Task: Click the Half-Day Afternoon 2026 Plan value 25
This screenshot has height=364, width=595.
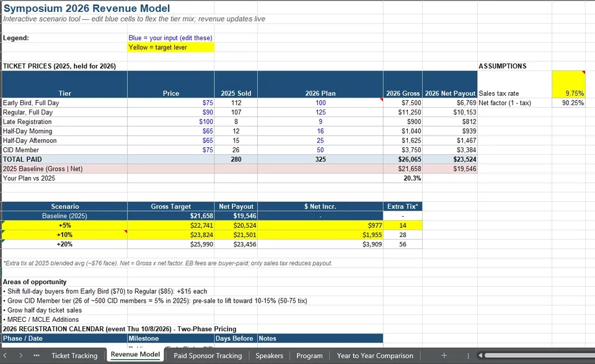Action: tap(320, 141)
